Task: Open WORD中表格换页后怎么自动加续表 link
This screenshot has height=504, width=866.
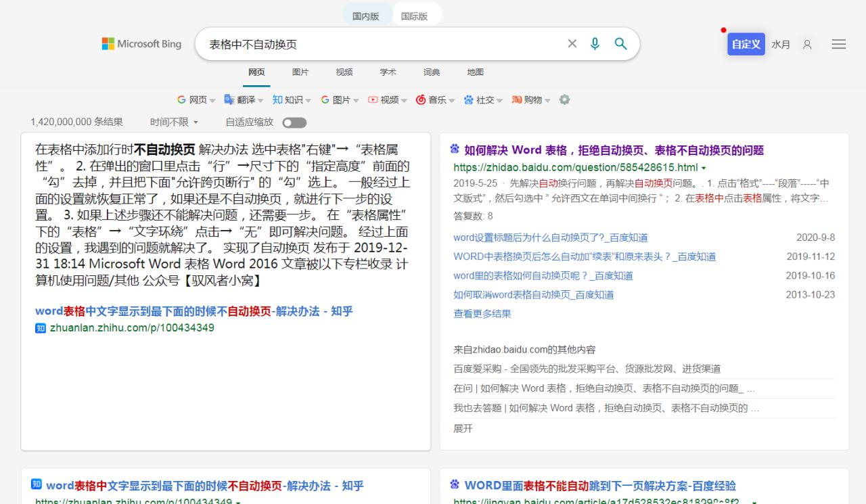Action: [x=585, y=256]
